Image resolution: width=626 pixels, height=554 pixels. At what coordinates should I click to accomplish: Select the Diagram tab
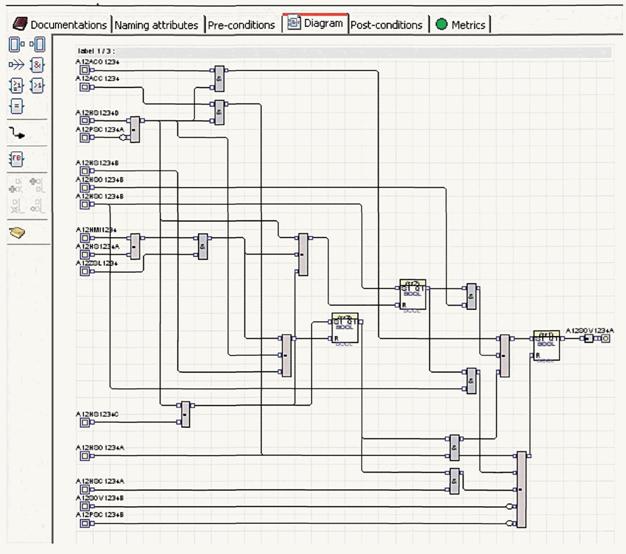pyautogui.click(x=315, y=24)
